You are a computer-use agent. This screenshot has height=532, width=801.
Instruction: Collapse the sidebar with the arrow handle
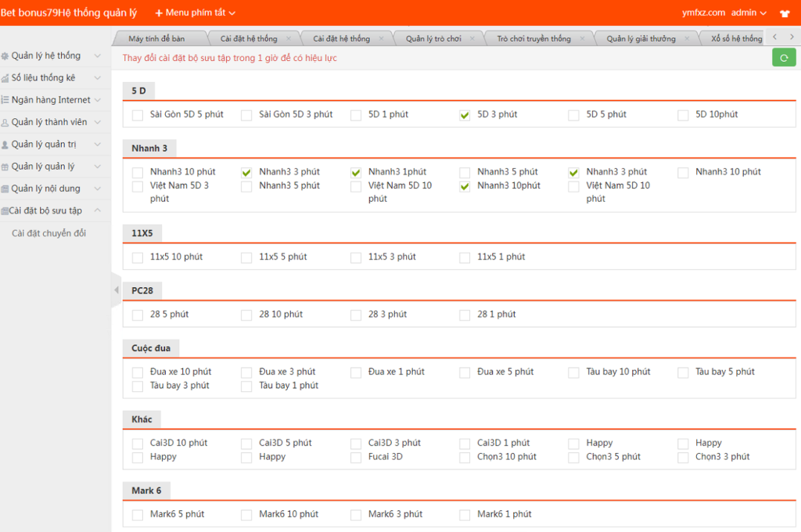pyautogui.click(x=117, y=290)
